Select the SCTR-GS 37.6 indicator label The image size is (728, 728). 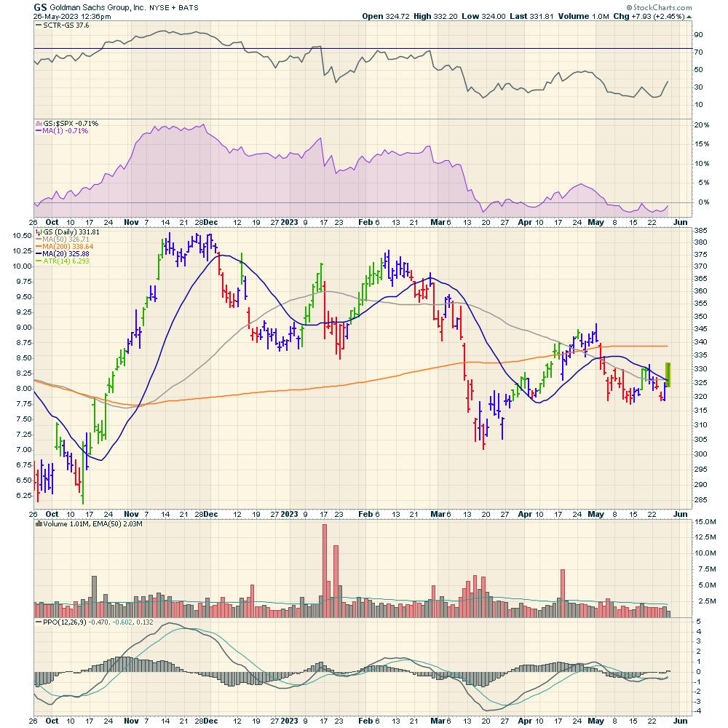(x=65, y=25)
